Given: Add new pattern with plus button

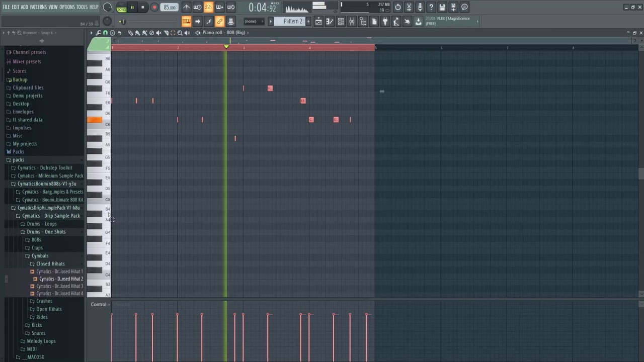Looking at the screenshot, I should 308,21.
